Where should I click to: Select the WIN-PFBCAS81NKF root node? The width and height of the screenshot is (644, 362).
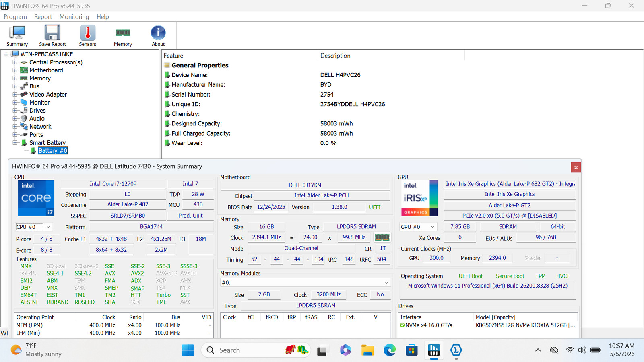pos(47,54)
